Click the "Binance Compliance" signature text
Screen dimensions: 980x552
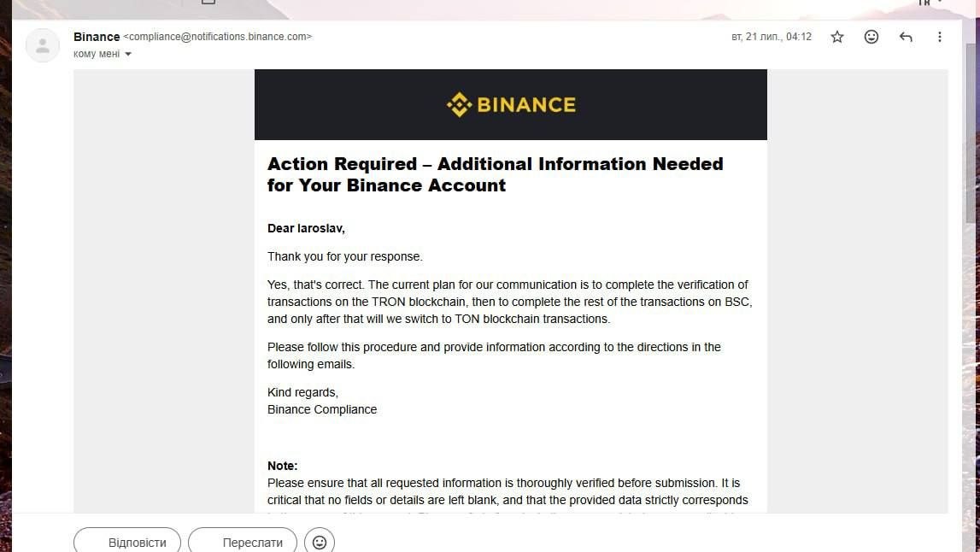[322, 409]
